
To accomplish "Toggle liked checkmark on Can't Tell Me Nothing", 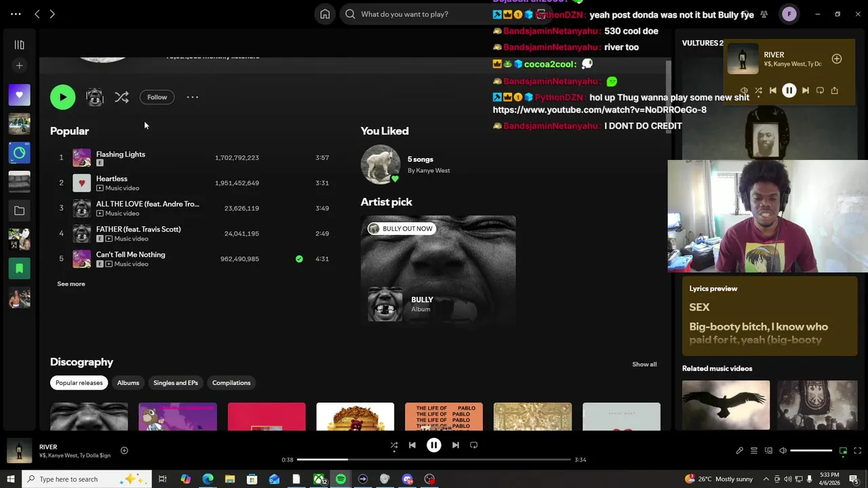I will tap(299, 259).
